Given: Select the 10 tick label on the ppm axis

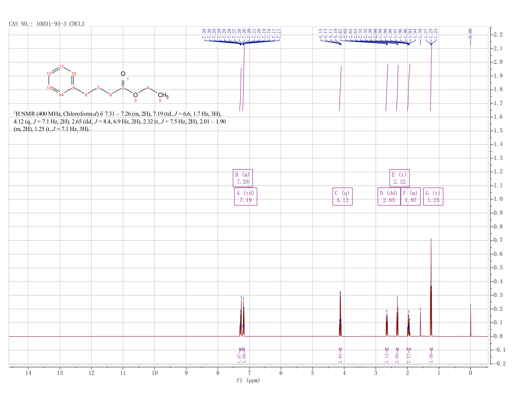Looking at the screenshot, I should (154, 373).
